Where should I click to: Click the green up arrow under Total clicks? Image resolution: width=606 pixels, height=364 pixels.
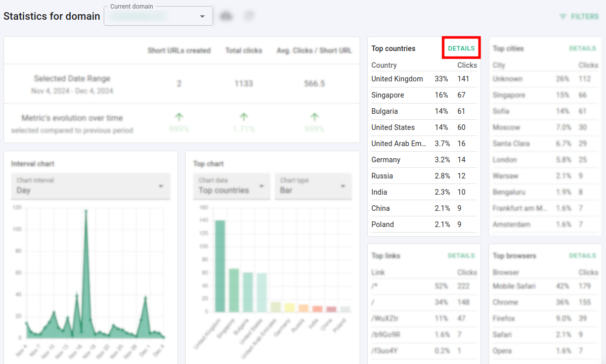click(243, 117)
